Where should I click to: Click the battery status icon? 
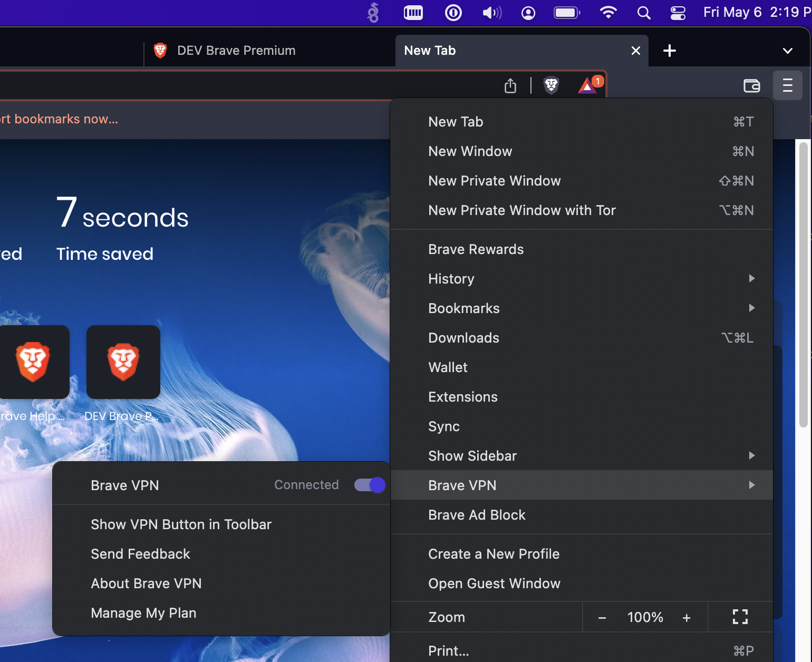point(566,13)
